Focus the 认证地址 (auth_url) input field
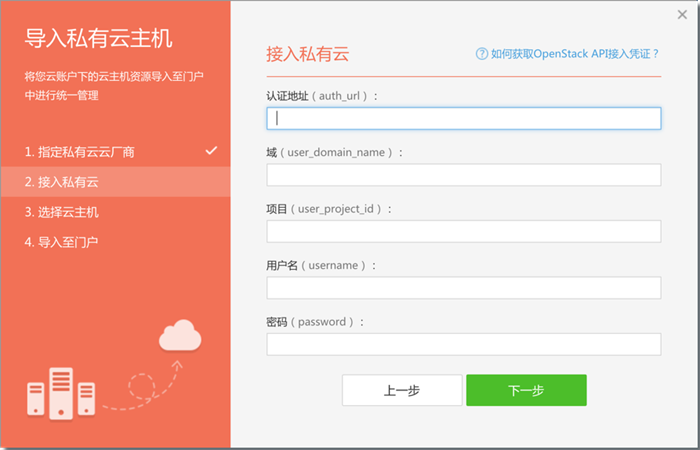The width and height of the screenshot is (700, 450). coord(463,118)
